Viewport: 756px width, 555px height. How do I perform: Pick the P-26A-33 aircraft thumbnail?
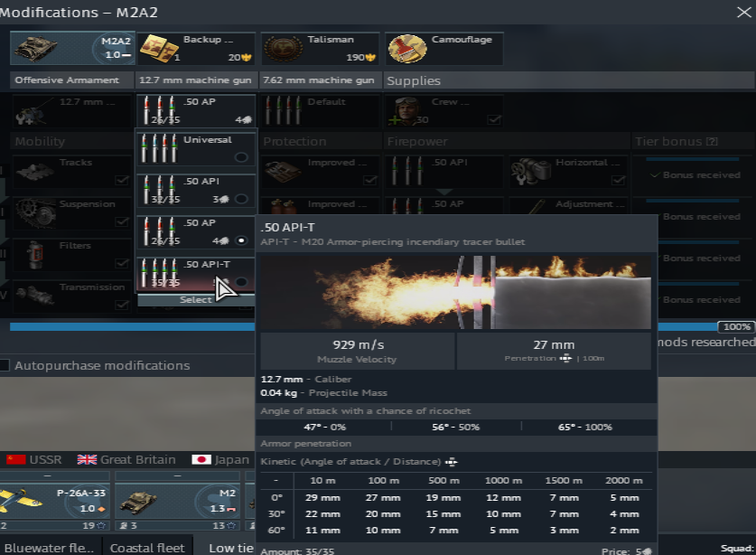point(54,505)
